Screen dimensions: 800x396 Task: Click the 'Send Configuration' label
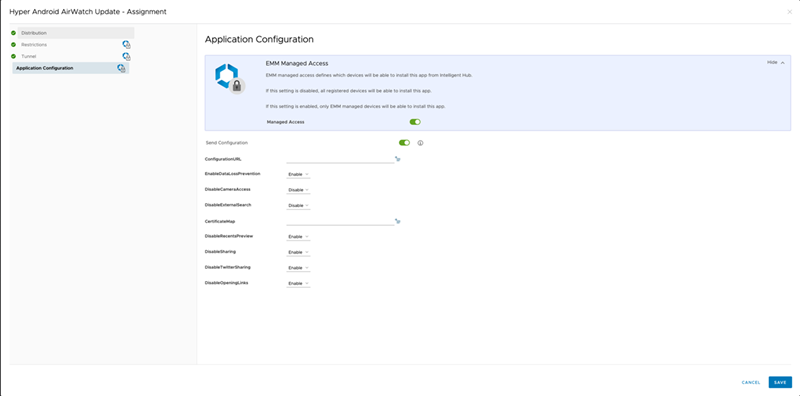(227, 143)
